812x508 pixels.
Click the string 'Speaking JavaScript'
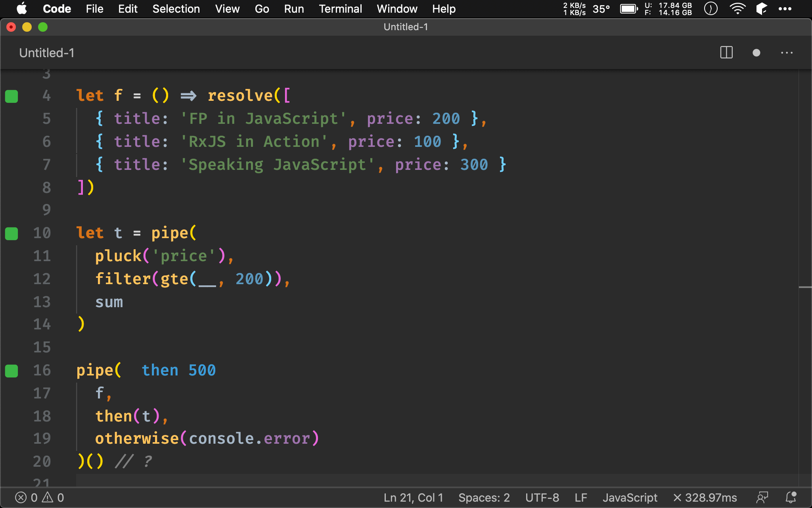278,165
